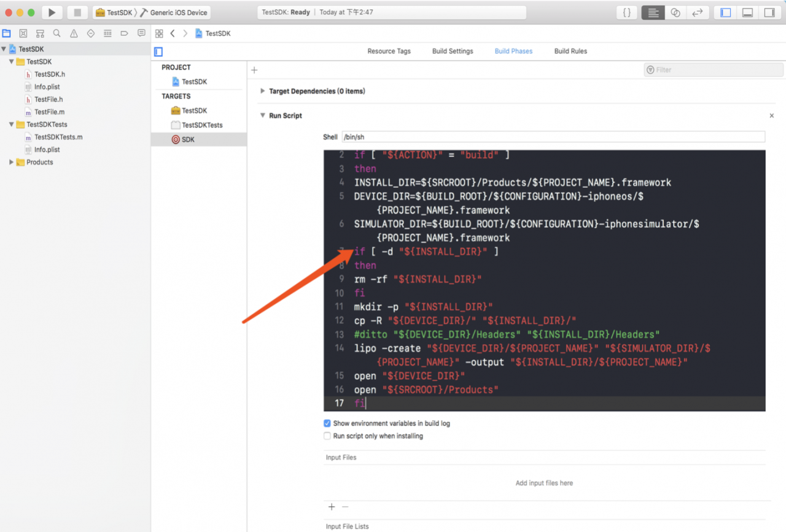Collapse the Run Script section
Image resolution: width=786 pixels, height=532 pixels.
(263, 115)
